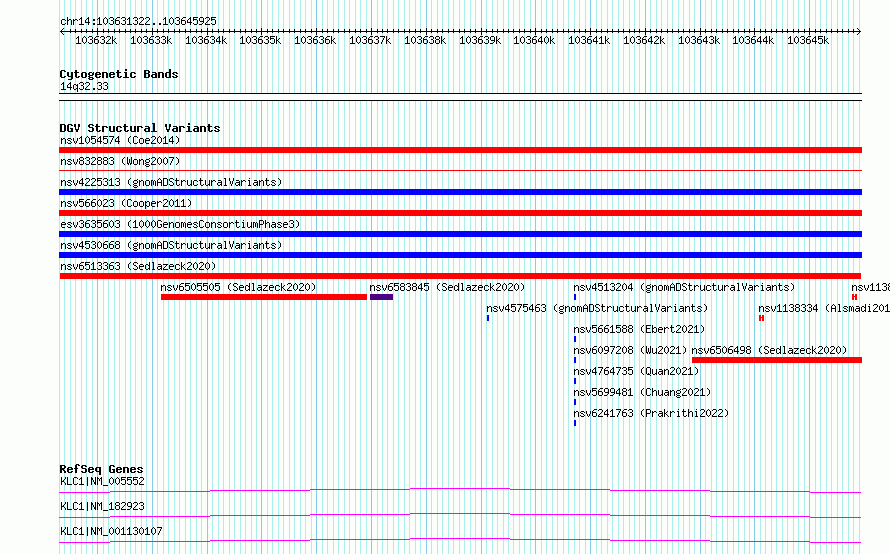Select the 103633k ruler position label
The height and width of the screenshot is (554, 890).
point(151,40)
